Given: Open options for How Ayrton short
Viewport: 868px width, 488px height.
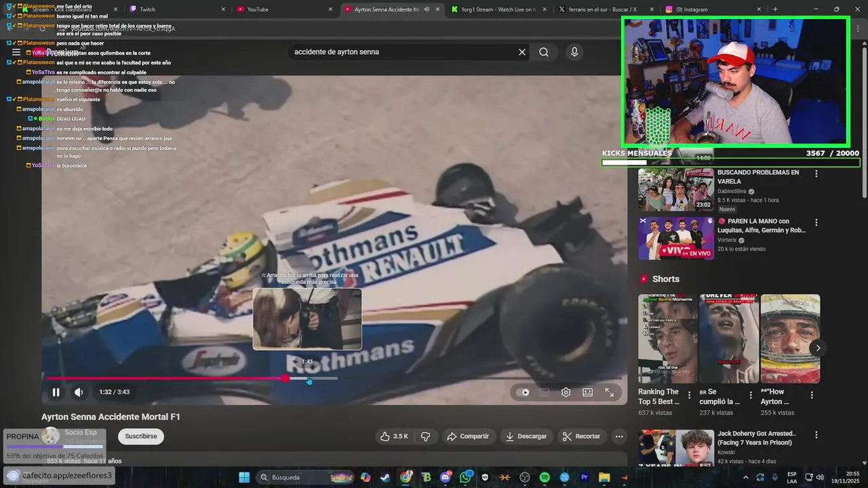Looking at the screenshot, I should pyautogui.click(x=811, y=394).
